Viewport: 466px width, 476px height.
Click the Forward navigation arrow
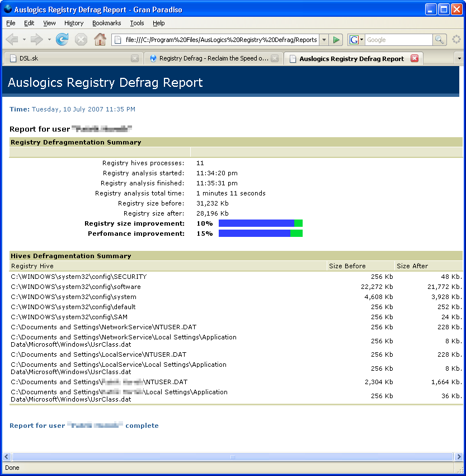tap(37, 39)
